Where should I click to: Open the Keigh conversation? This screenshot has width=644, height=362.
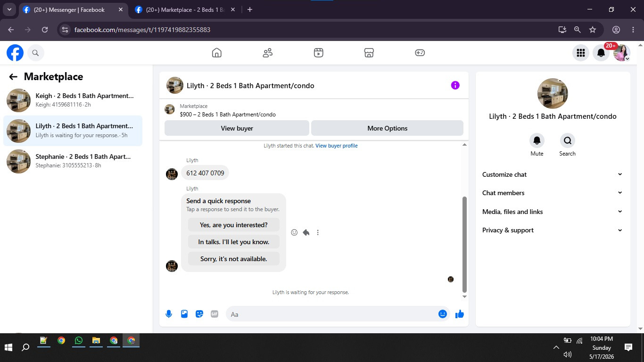tap(73, 100)
